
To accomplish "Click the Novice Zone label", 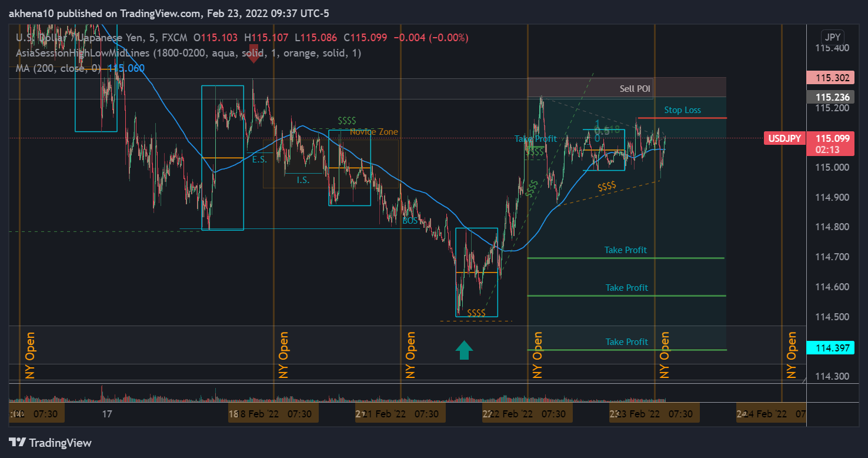I will (374, 132).
